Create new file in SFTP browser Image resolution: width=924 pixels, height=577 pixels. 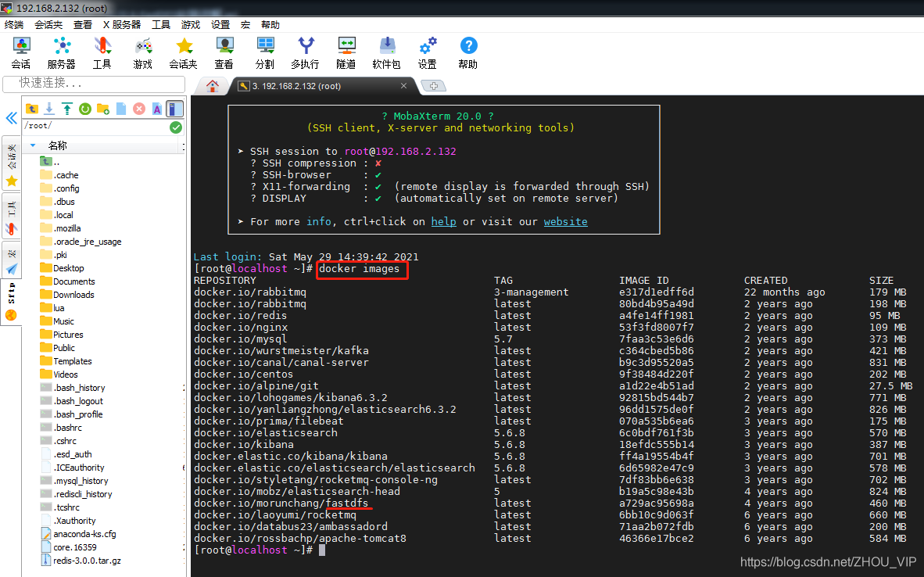click(x=121, y=109)
